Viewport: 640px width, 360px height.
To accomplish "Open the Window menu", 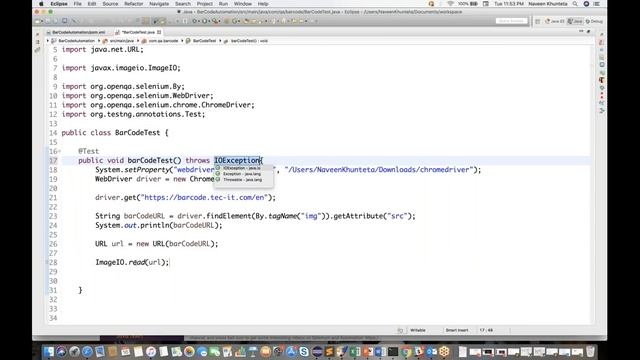I will [x=242, y=4].
